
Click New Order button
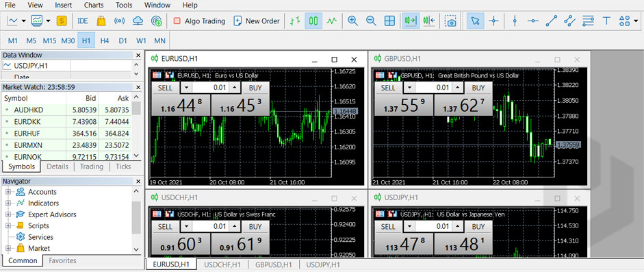256,21
